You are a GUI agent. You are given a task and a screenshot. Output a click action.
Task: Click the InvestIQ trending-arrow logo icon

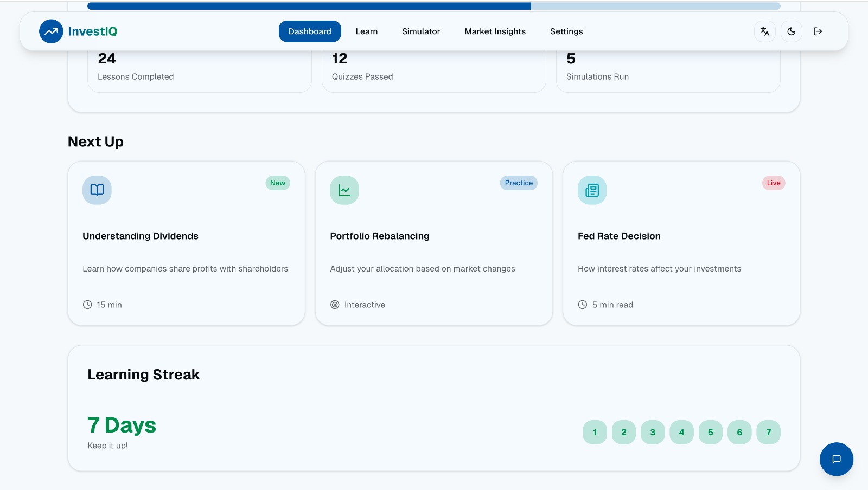click(51, 31)
